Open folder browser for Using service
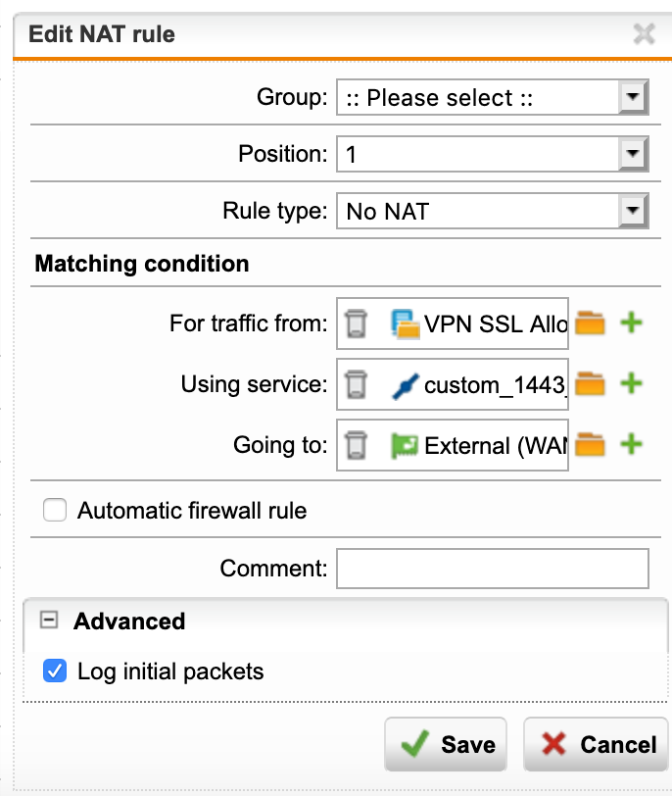The image size is (672, 796). [590, 384]
